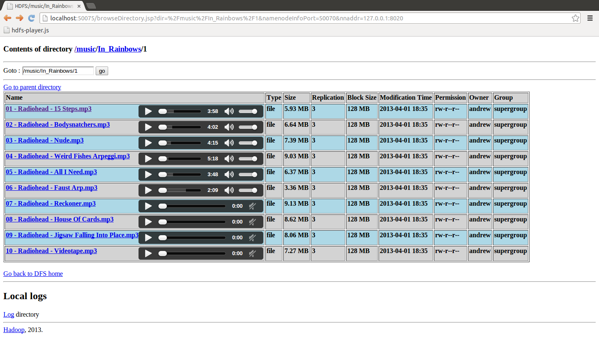Screen dimensions: 599x364
Task: Reload the page with refresh icon
Action: (31, 18)
